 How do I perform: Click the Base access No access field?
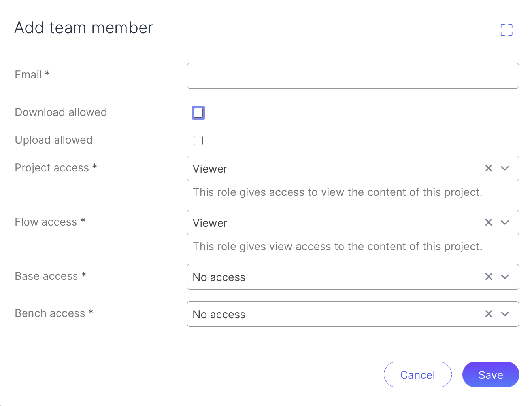click(x=332, y=277)
